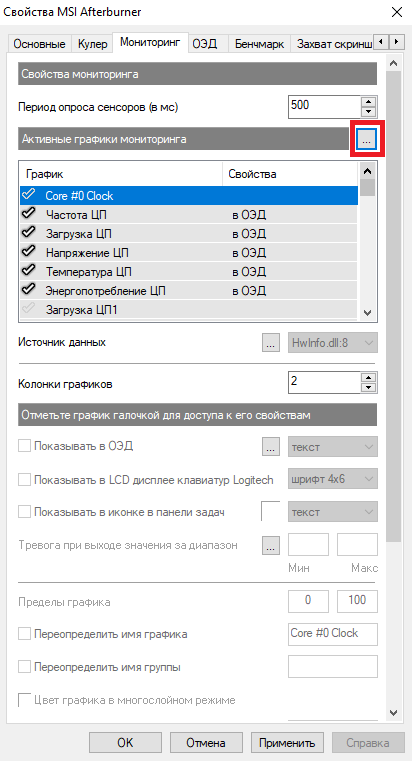
Task: Open the Источник данных ellipsis button
Action: pyautogui.click(x=271, y=343)
